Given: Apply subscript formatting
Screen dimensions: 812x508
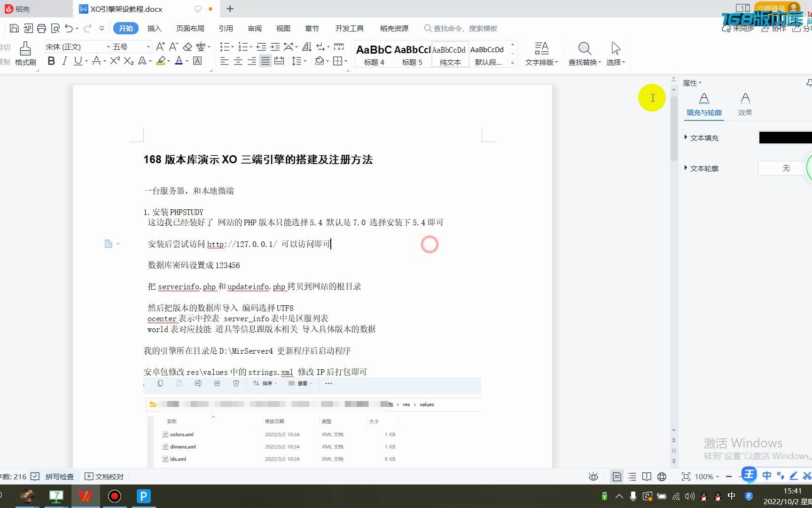Looking at the screenshot, I should (129, 61).
